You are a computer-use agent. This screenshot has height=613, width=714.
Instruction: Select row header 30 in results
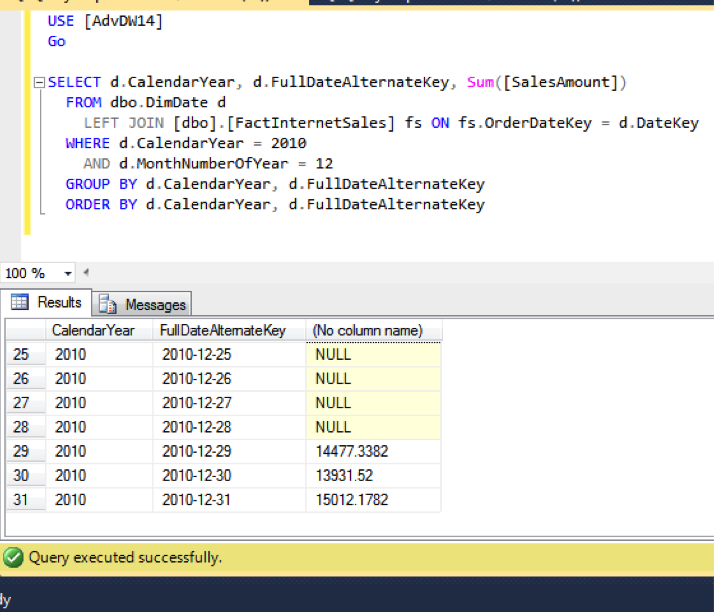tap(26, 475)
